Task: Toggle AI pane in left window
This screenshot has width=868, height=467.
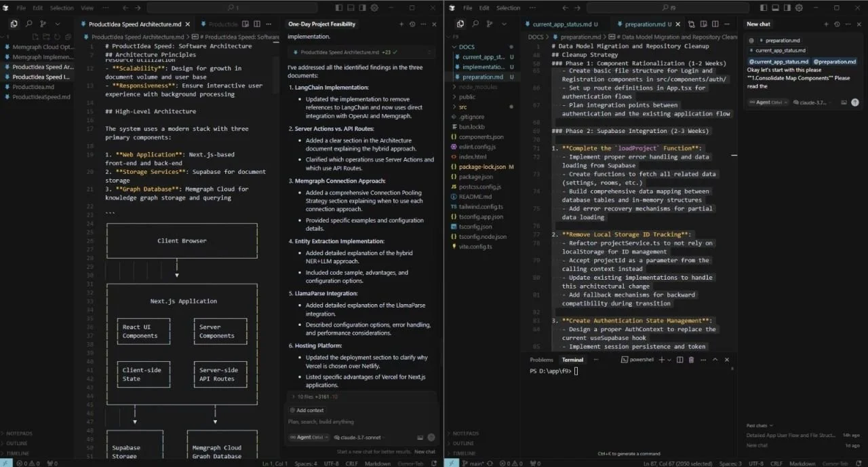Action: pos(363,7)
